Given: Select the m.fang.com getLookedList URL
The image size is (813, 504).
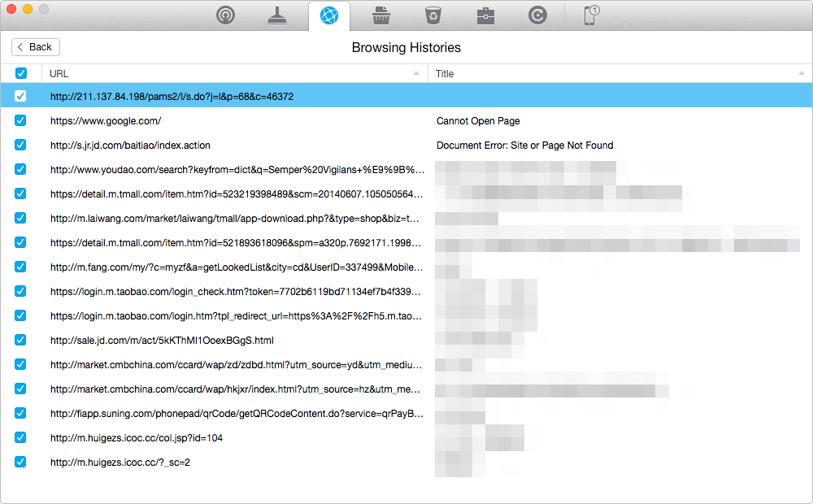Looking at the screenshot, I should pyautogui.click(x=237, y=267).
